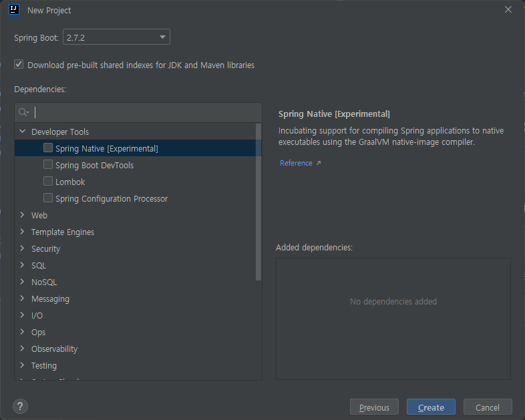Collapse the Developer Tools category
Image resolution: width=525 pixels, height=420 pixels.
coord(23,132)
